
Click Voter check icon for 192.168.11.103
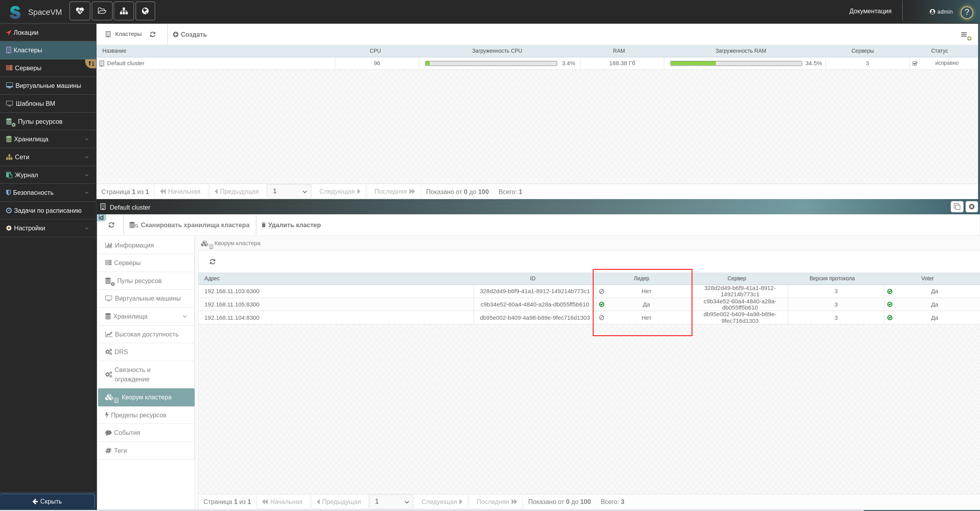click(890, 291)
